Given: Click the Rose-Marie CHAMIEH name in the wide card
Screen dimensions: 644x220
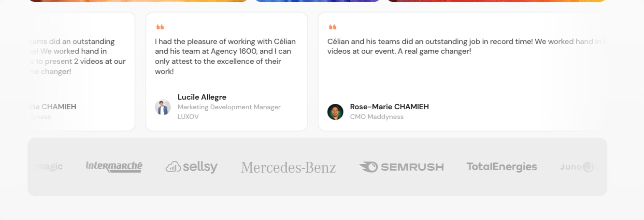Looking at the screenshot, I should coord(389,107).
